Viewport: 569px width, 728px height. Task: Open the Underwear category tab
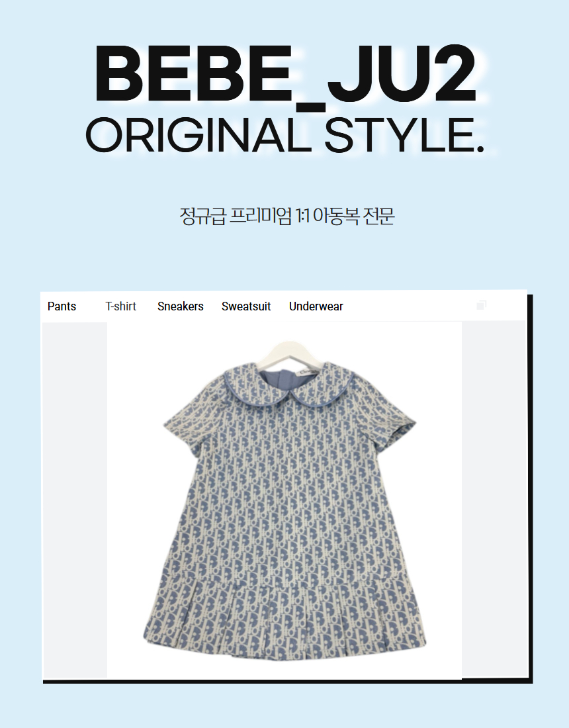coord(316,306)
